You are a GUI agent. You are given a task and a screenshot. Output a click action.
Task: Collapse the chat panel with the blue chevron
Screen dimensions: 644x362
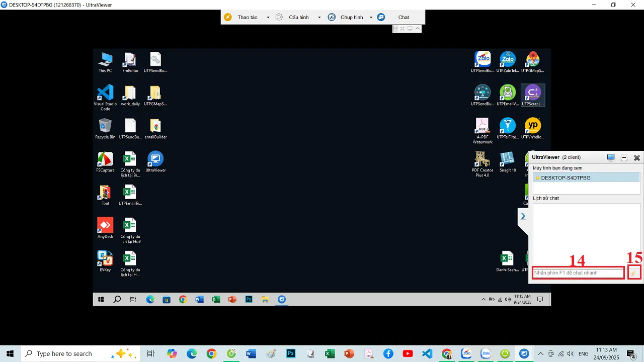[x=523, y=216]
